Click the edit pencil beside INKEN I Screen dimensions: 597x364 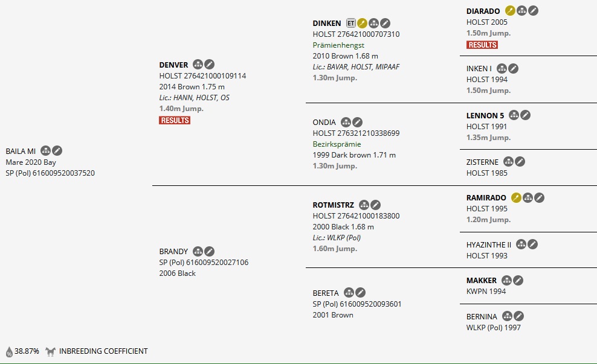[513, 69]
